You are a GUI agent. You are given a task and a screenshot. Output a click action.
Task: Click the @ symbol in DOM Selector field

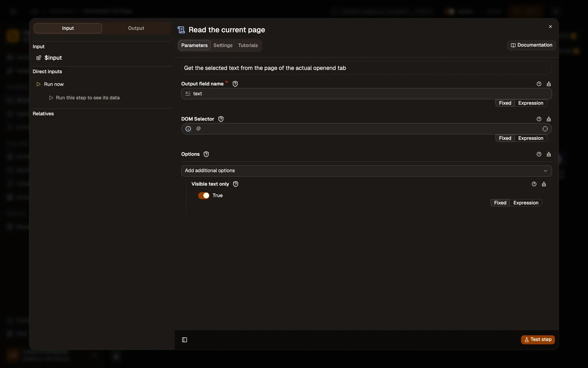198,128
